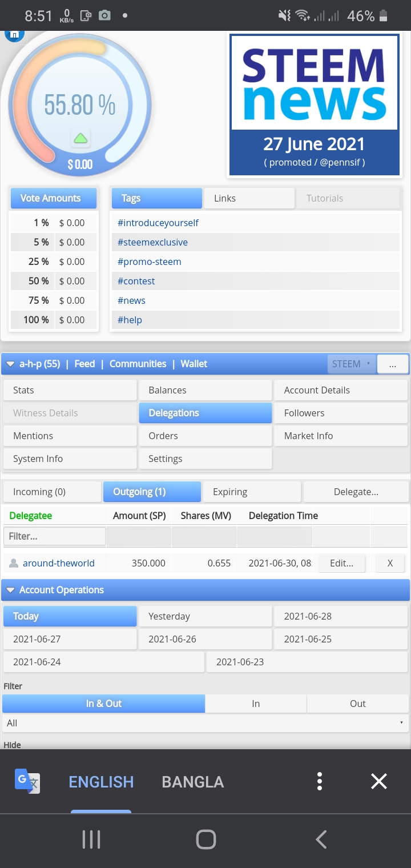Open translate bar three-dot options
Viewport: 411px width, 868px height.
pyautogui.click(x=320, y=781)
